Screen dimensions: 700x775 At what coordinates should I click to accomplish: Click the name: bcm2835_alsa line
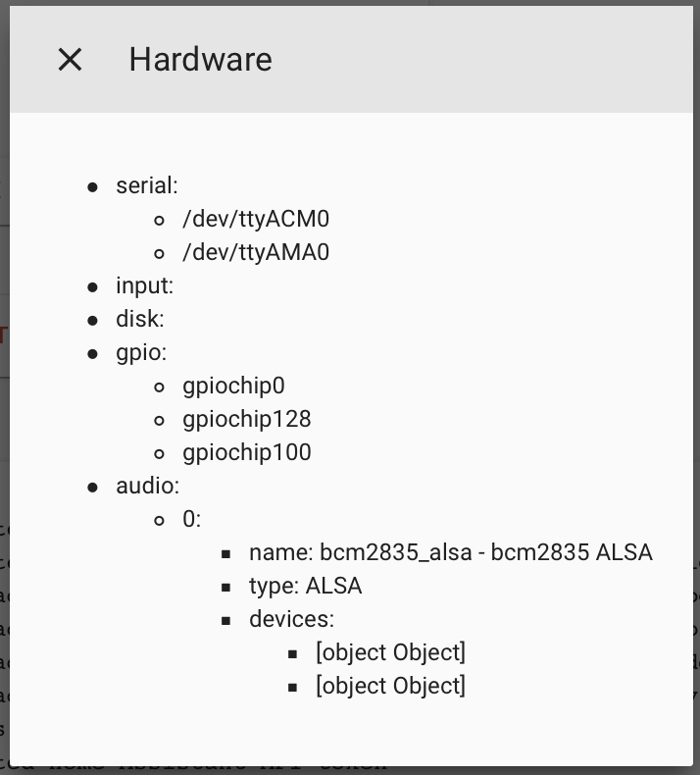(x=451, y=552)
